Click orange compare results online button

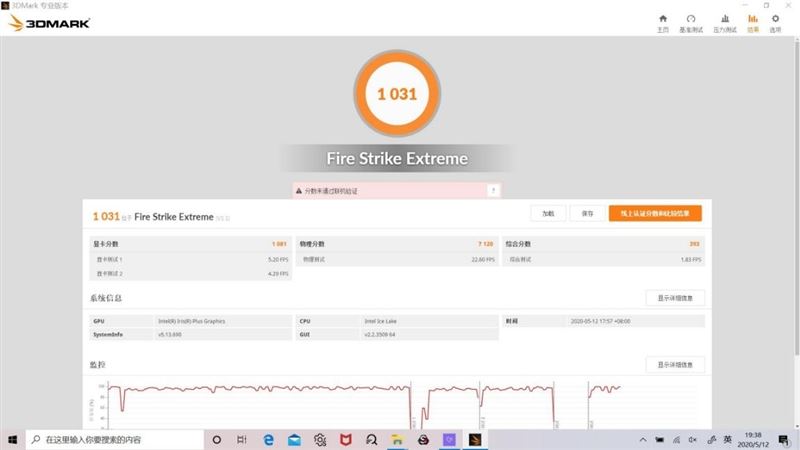(655, 213)
